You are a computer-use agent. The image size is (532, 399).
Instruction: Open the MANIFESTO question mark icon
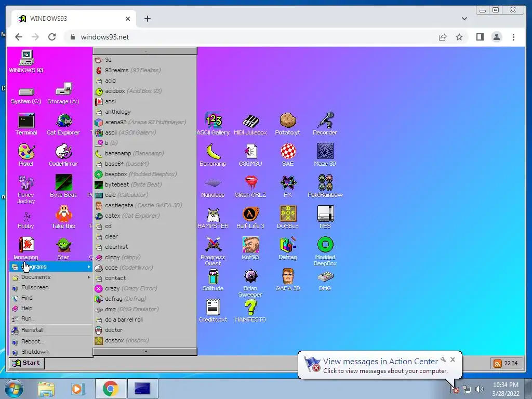click(x=250, y=311)
